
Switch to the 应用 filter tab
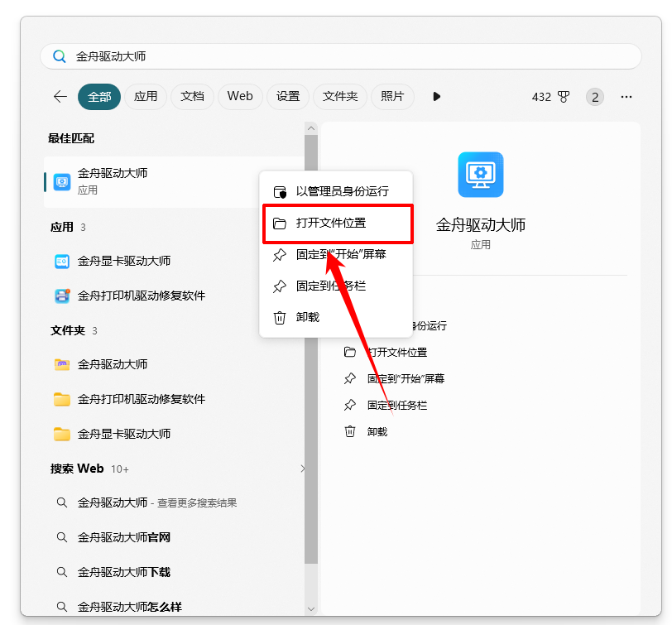(146, 97)
